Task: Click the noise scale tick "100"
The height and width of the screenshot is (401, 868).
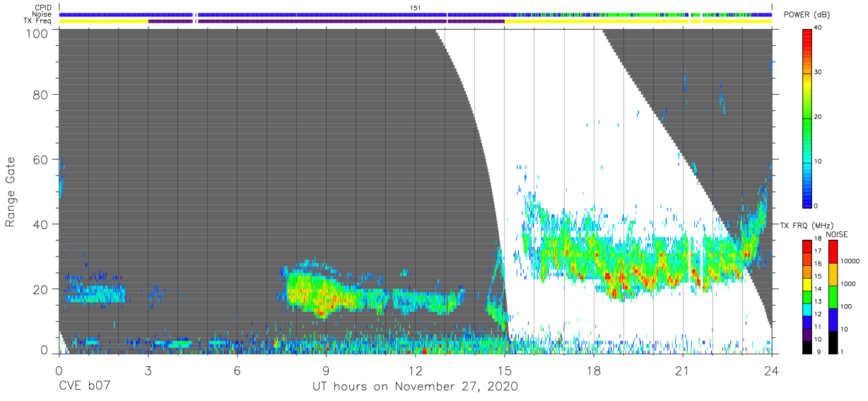Action: coord(847,307)
